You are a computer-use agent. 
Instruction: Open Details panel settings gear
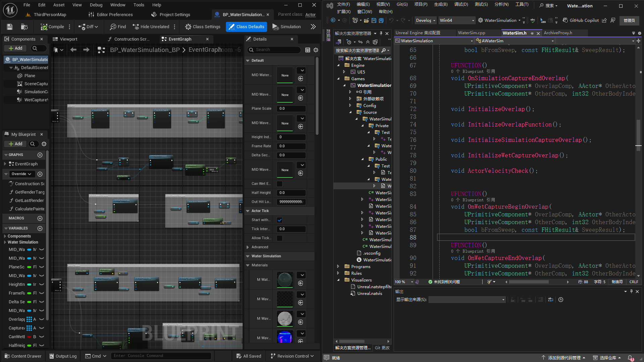[316, 50]
